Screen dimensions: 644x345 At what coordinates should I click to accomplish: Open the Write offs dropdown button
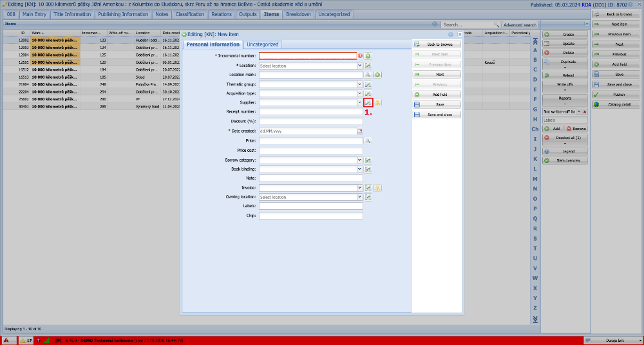[x=565, y=87]
